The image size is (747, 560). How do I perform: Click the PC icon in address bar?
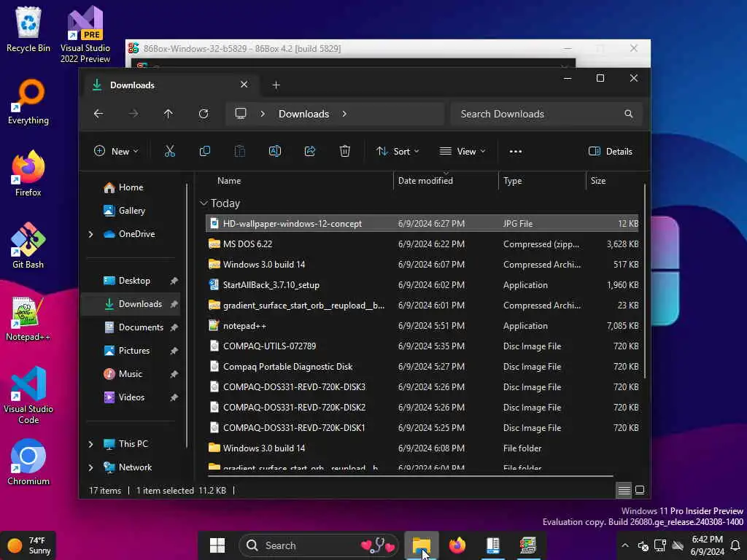[241, 113]
